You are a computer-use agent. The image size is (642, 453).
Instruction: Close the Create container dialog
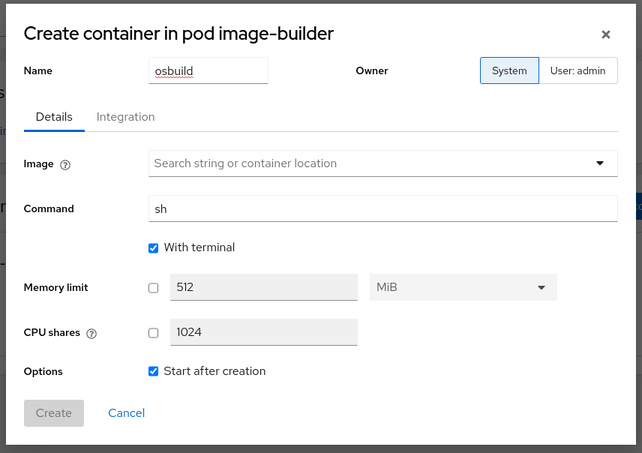click(x=605, y=35)
